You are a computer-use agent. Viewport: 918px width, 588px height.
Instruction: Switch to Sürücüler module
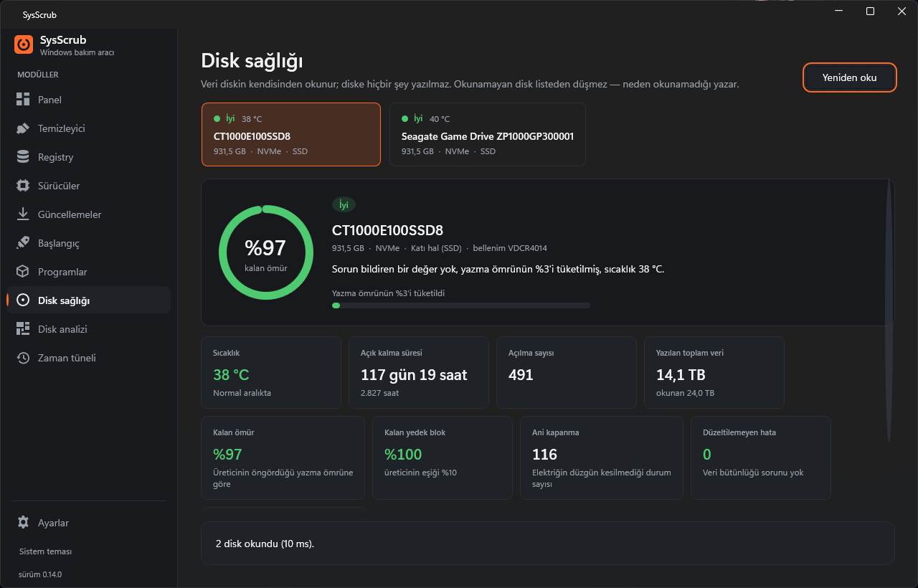pyautogui.click(x=89, y=186)
